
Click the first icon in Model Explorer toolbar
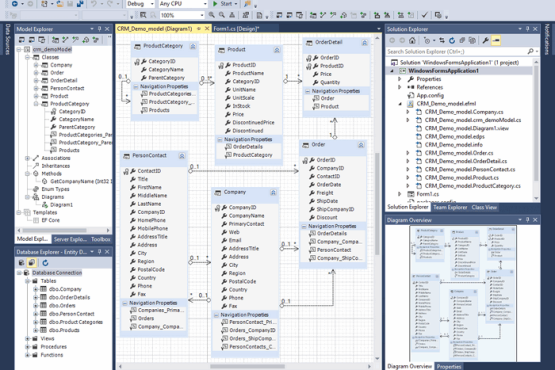(x=22, y=40)
